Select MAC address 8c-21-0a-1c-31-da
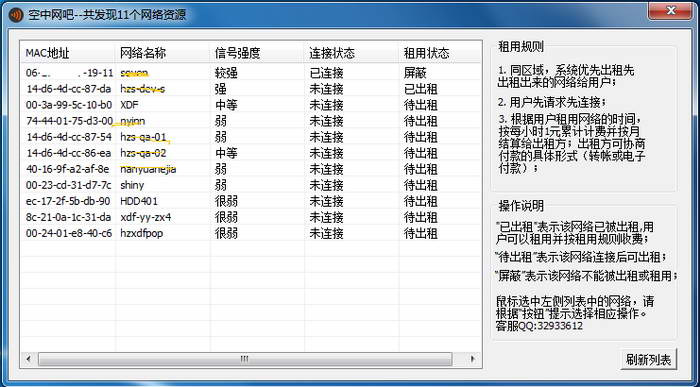This screenshot has width=700, height=387. (x=68, y=217)
